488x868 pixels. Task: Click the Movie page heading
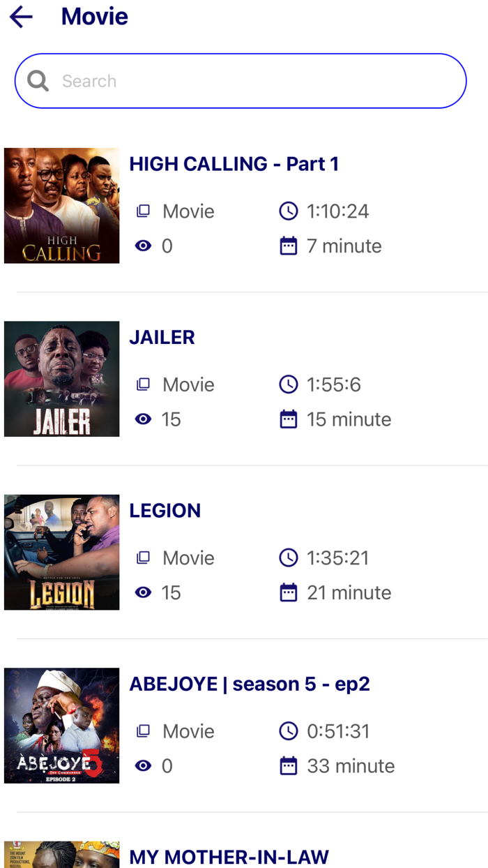94,17
